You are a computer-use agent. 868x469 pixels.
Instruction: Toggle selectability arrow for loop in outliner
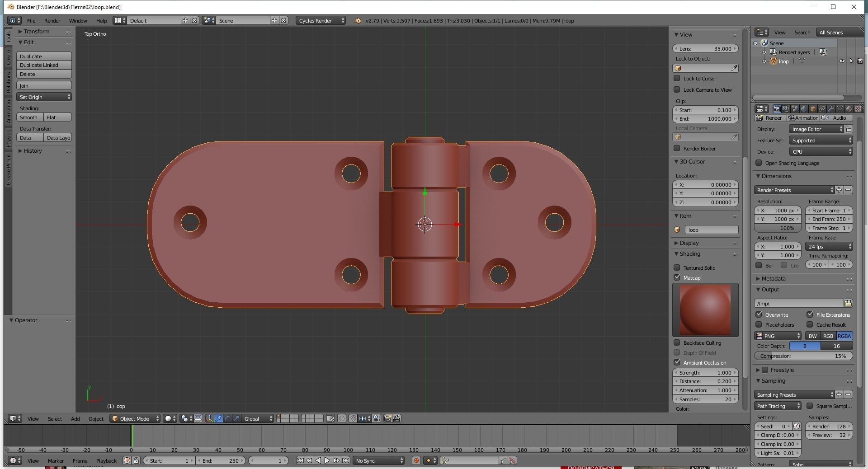[851, 61]
